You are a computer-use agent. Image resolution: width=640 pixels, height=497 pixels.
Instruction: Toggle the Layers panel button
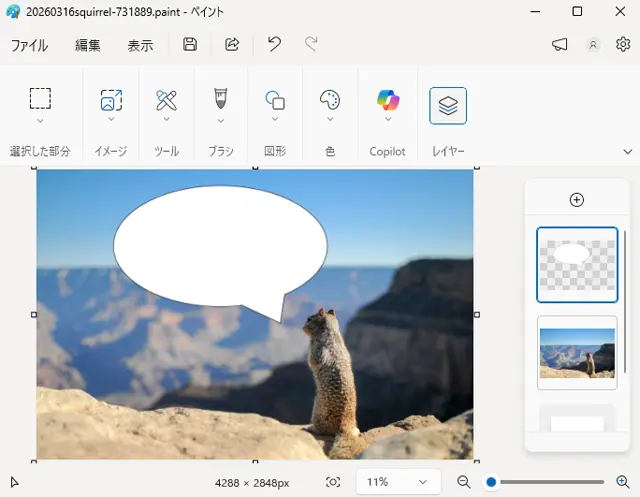click(448, 106)
